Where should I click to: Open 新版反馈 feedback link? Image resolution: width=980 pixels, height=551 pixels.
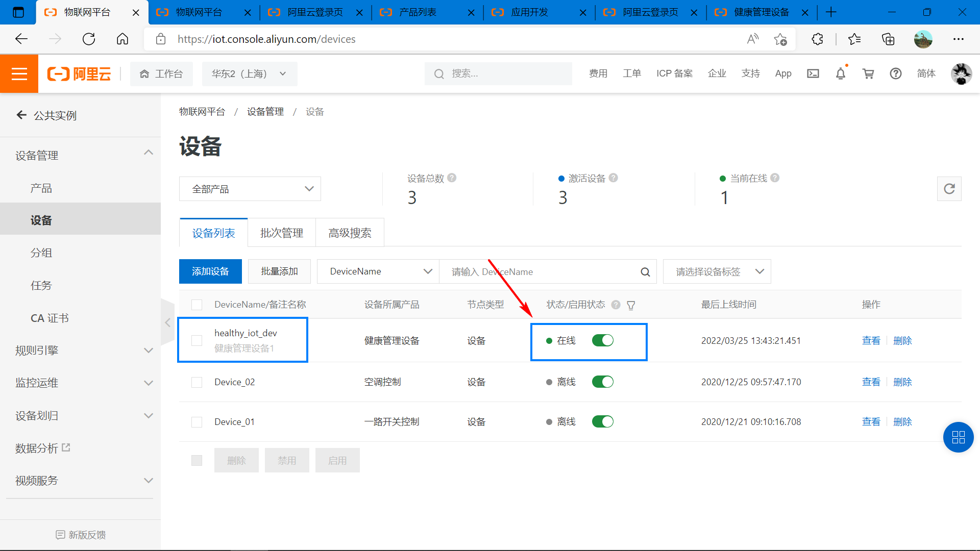pos(81,535)
